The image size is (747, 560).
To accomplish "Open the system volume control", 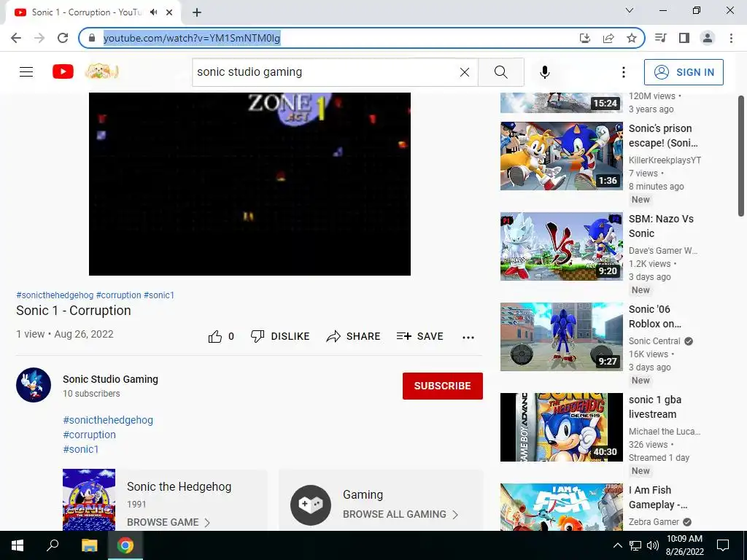I will coord(653,545).
